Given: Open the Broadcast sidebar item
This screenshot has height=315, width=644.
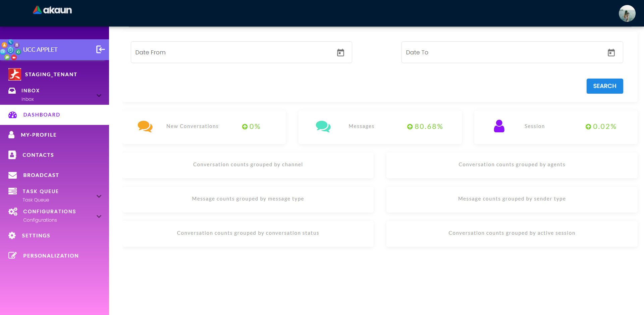Looking at the screenshot, I should pyautogui.click(x=41, y=175).
